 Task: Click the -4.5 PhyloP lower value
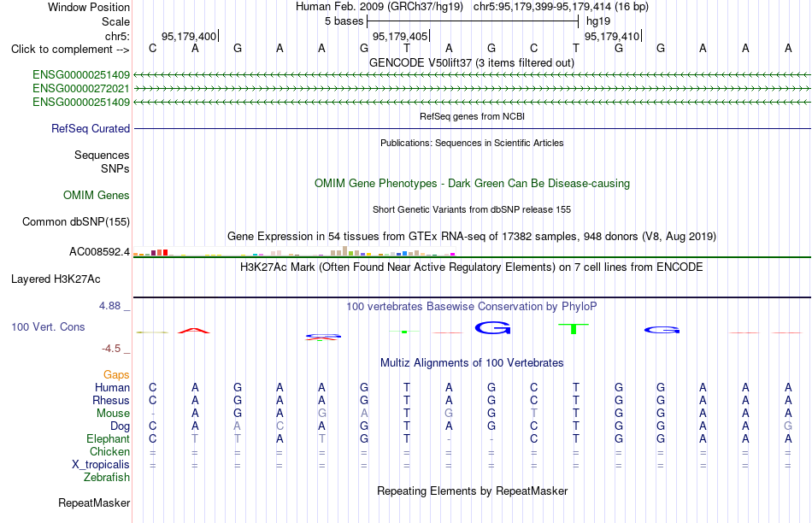111,349
